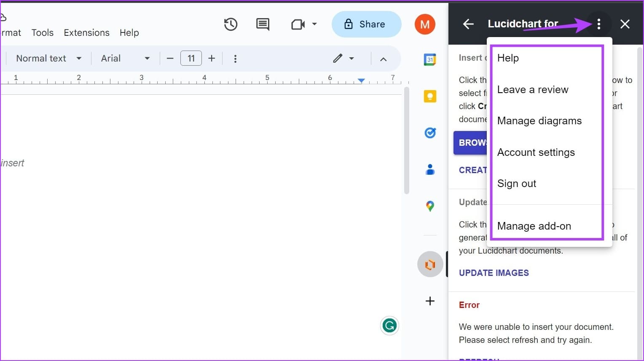Open more toolbar options three dots

[x=235, y=59]
